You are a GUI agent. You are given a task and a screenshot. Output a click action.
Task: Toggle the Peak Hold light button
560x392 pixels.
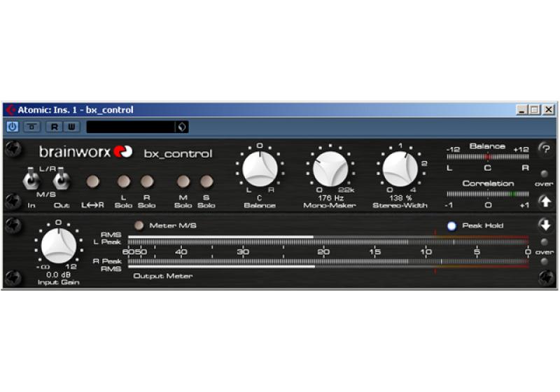[451, 225]
